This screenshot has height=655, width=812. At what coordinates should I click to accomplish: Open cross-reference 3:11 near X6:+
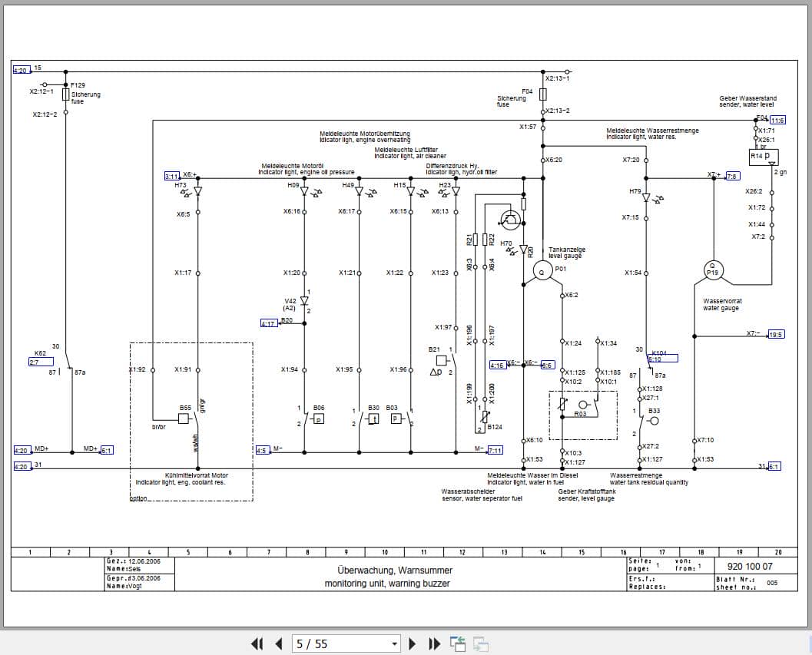(172, 176)
